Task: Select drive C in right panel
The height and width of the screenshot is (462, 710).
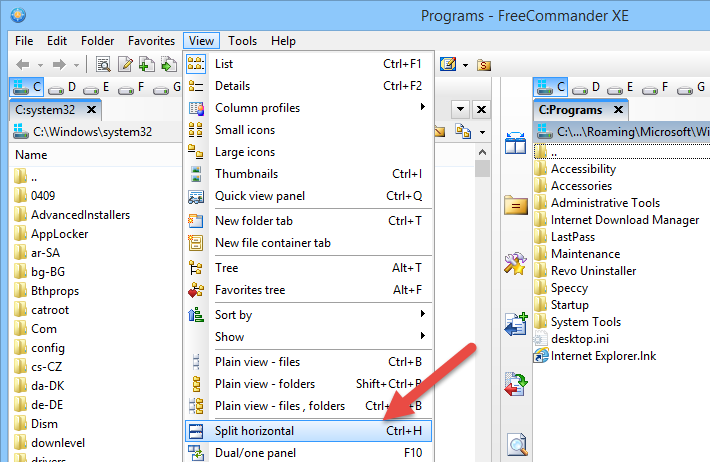Action: pyautogui.click(x=551, y=87)
